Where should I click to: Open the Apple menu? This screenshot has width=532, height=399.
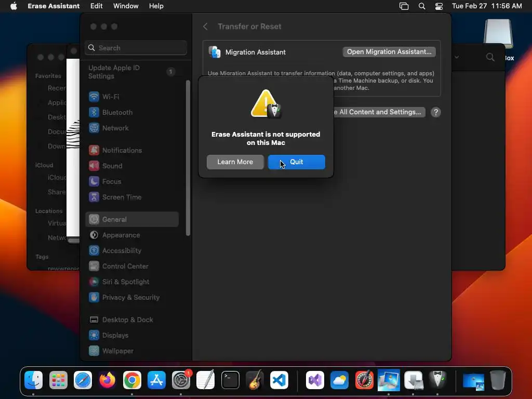click(x=14, y=6)
